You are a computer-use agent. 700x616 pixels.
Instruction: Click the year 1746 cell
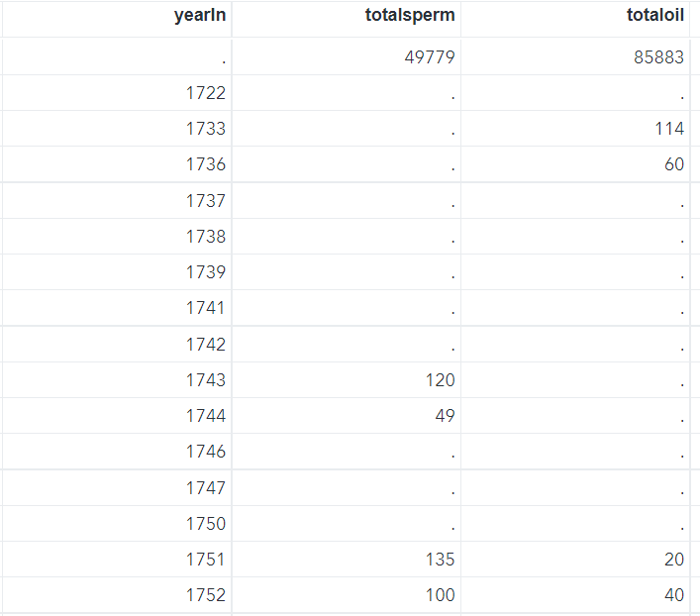206,452
